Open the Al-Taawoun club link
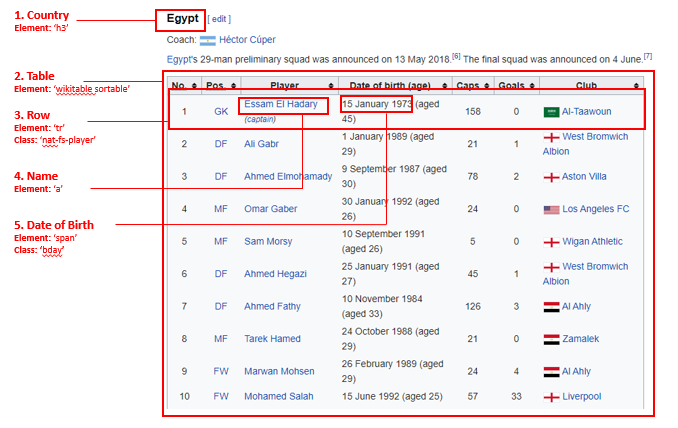The width and height of the screenshot is (678, 428). [x=586, y=112]
